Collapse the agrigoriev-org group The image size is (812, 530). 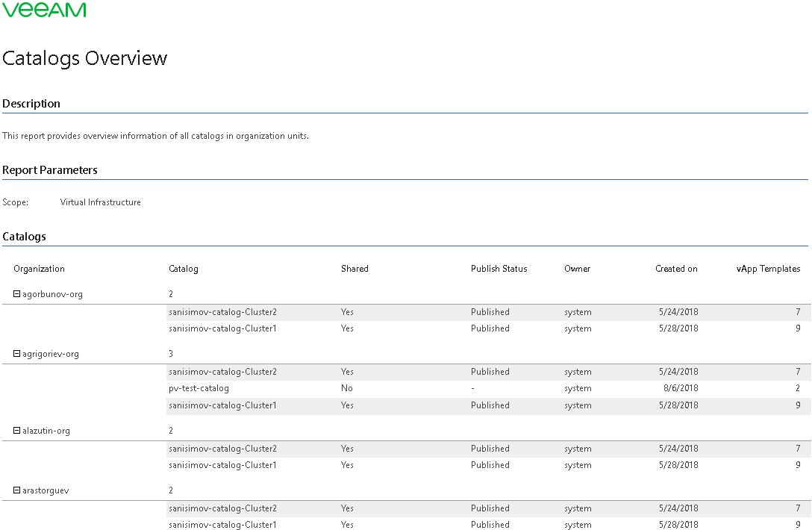pyautogui.click(x=17, y=354)
